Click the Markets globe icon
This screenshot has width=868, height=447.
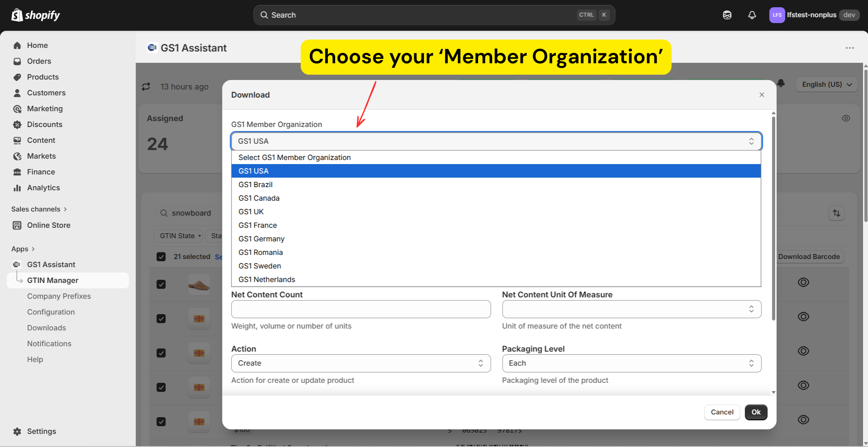coord(17,156)
